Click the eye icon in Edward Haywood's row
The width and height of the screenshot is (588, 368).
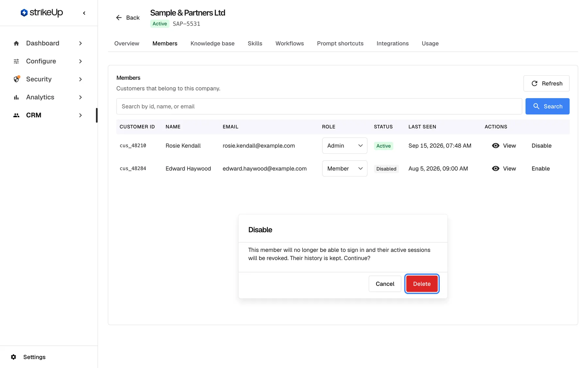pos(496,168)
